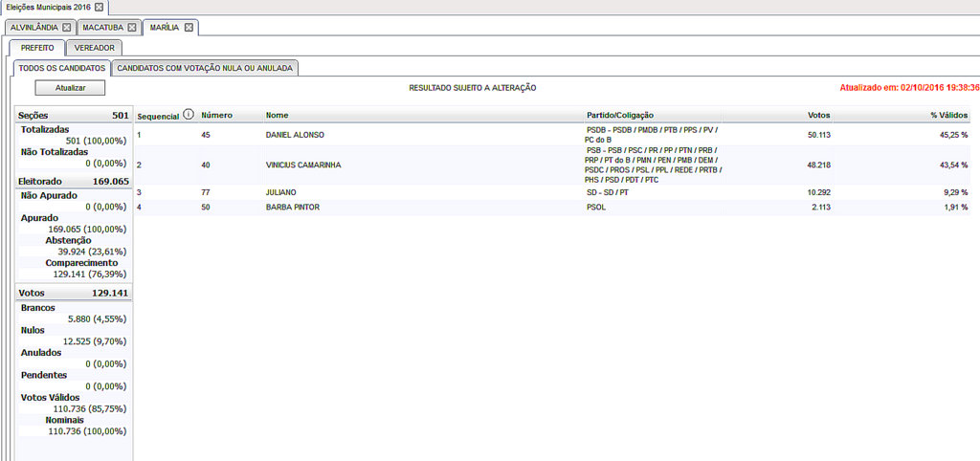The image size is (980, 461).
Task: Click the Número column header
Action: [x=216, y=115]
